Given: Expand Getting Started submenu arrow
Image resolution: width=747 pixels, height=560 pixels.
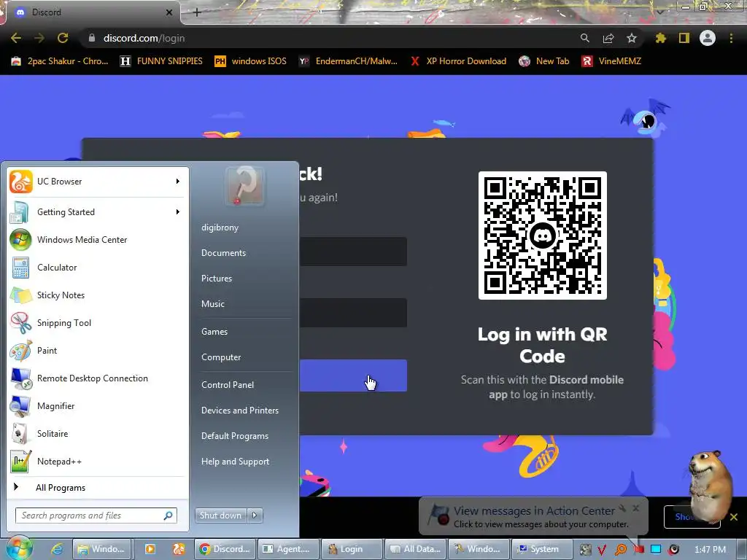Looking at the screenshot, I should point(178,212).
